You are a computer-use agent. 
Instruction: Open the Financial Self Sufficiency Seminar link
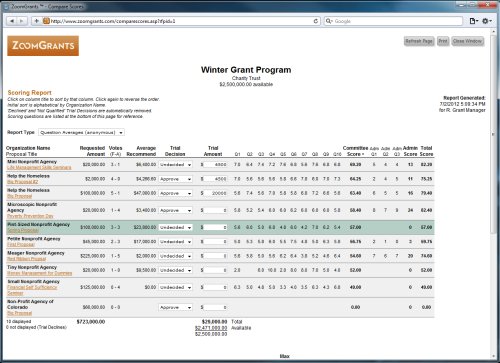point(32,290)
